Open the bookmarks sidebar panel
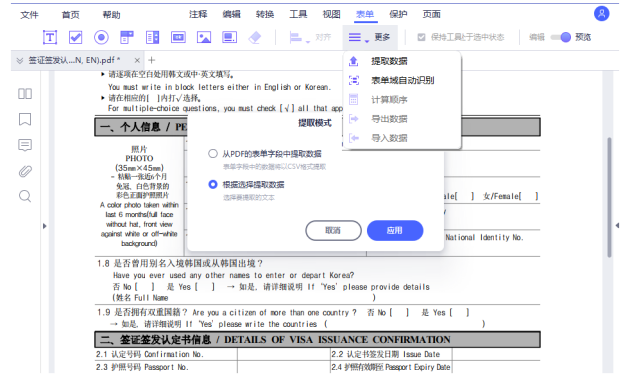The height and width of the screenshot is (377, 630). (x=25, y=119)
